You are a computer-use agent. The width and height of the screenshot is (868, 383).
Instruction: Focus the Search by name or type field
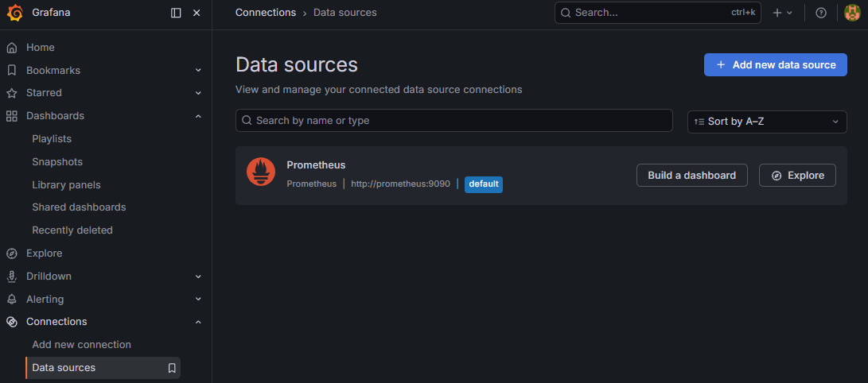(x=454, y=121)
